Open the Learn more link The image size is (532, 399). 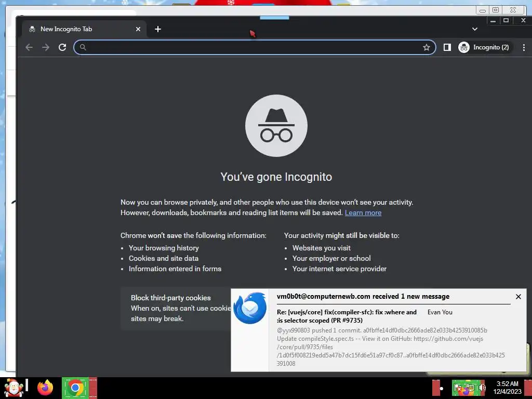point(363,212)
